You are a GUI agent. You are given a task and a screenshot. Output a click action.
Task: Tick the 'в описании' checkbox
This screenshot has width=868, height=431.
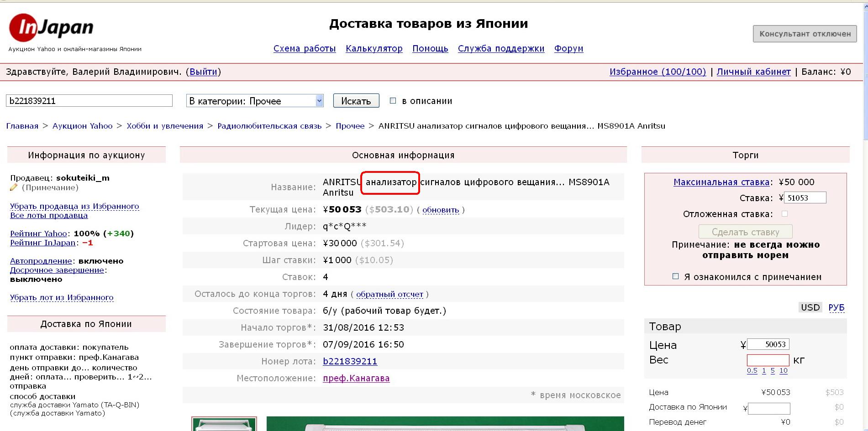point(393,101)
